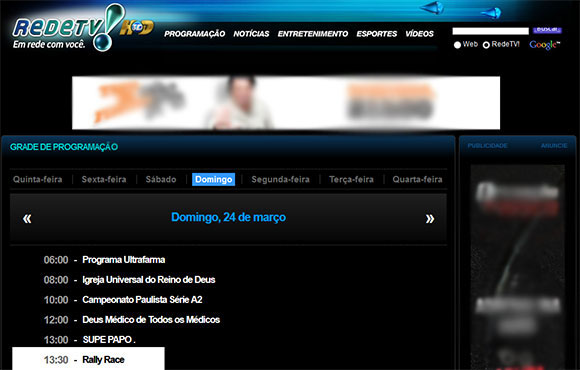
Task: Switch to the Segunda-feira tab
Action: (x=280, y=179)
